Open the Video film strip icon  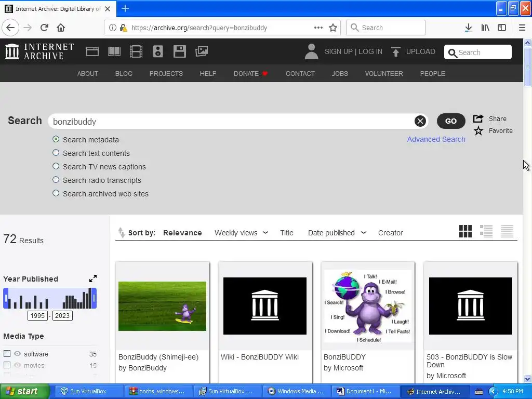coord(136,51)
